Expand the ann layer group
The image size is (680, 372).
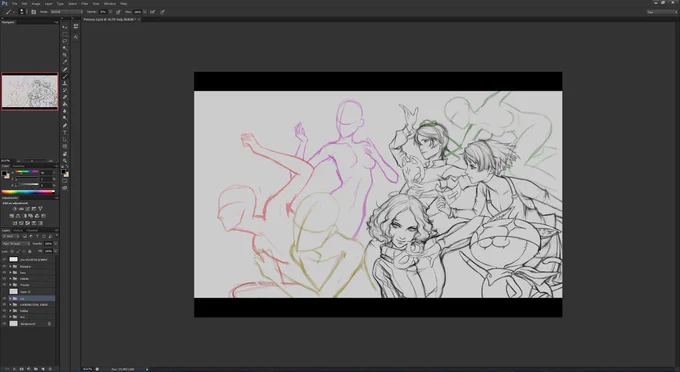[10, 317]
